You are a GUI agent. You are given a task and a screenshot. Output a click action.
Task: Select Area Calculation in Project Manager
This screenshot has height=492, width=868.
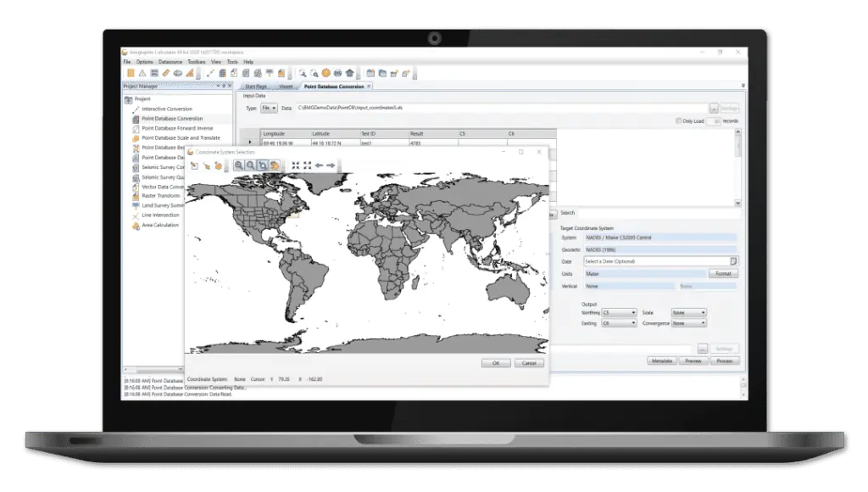(x=160, y=225)
